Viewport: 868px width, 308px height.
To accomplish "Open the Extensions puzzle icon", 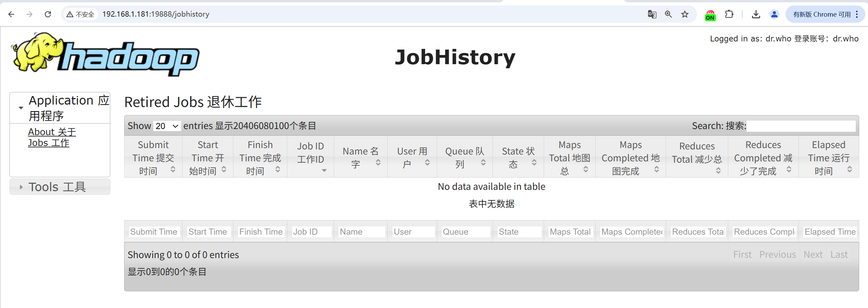I will tap(729, 14).
